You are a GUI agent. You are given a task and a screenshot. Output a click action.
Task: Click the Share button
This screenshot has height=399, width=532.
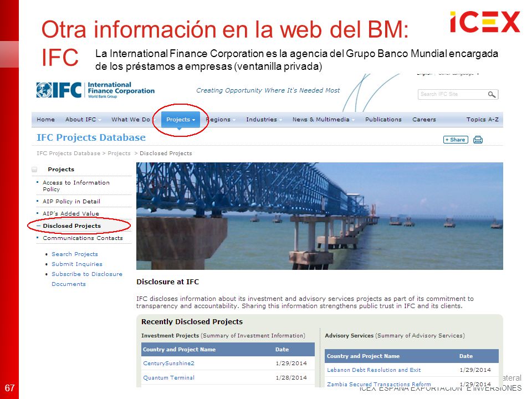point(456,140)
